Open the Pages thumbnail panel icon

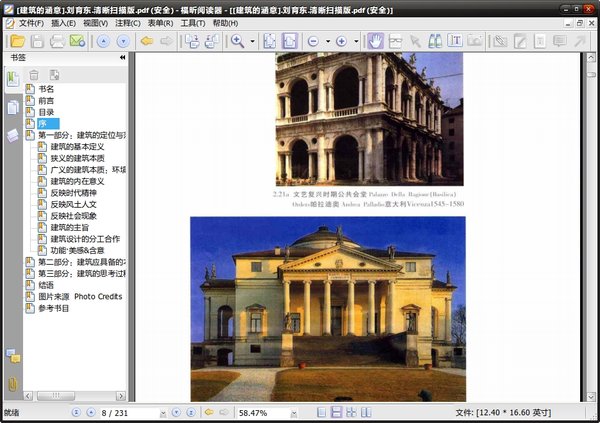point(13,106)
